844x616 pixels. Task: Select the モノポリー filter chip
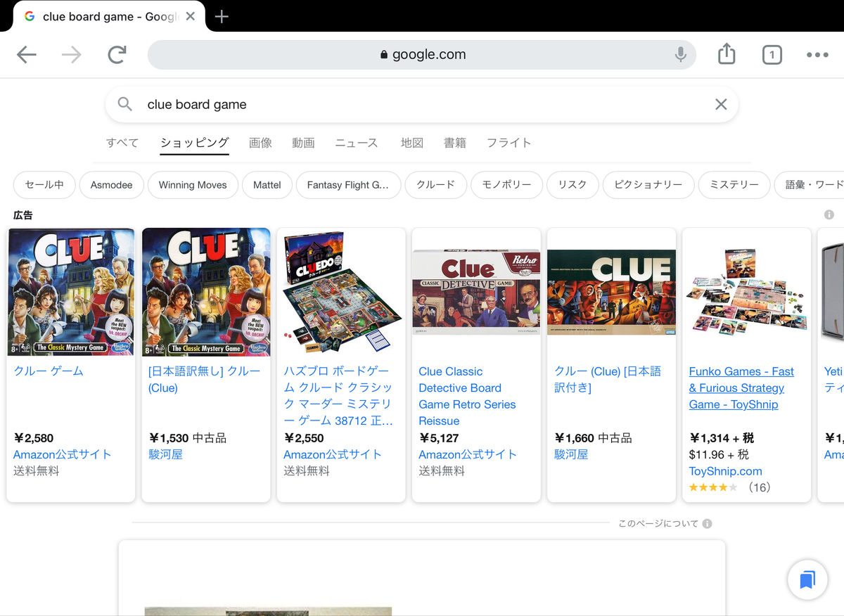coord(506,185)
